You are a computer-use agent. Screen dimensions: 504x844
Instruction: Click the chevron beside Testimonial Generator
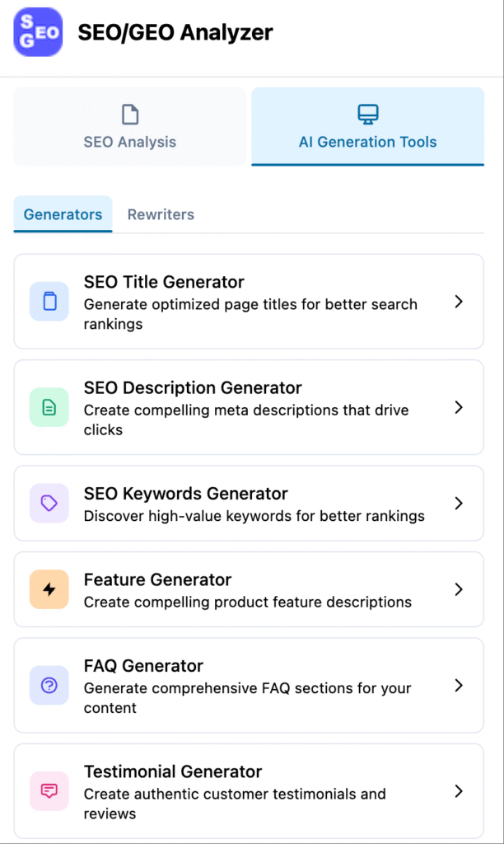(459, 791)
